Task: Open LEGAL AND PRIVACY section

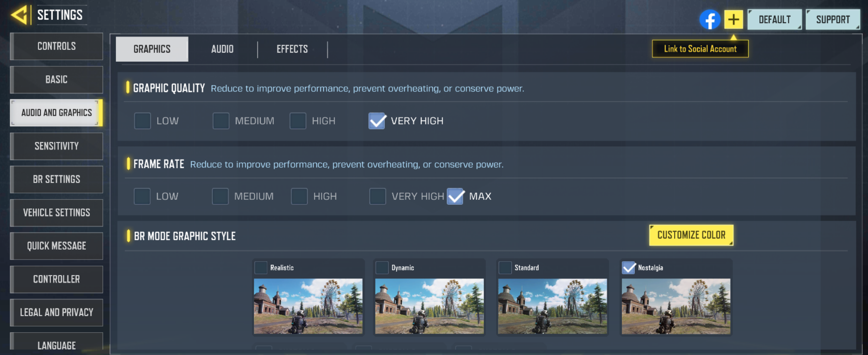Action: tap(56, 313)
